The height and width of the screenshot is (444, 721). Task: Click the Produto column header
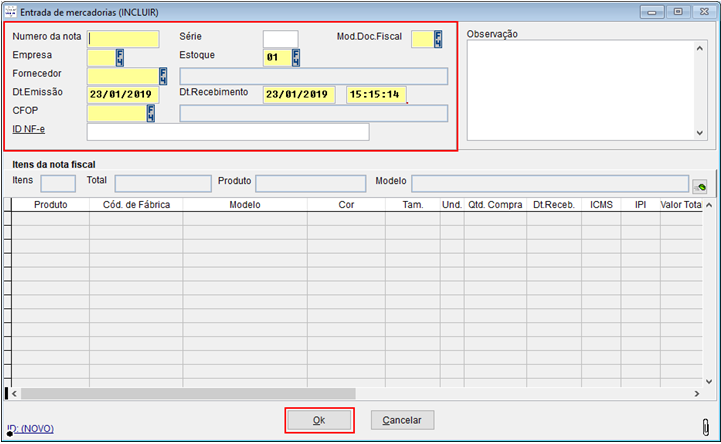(x=50, y=205)
